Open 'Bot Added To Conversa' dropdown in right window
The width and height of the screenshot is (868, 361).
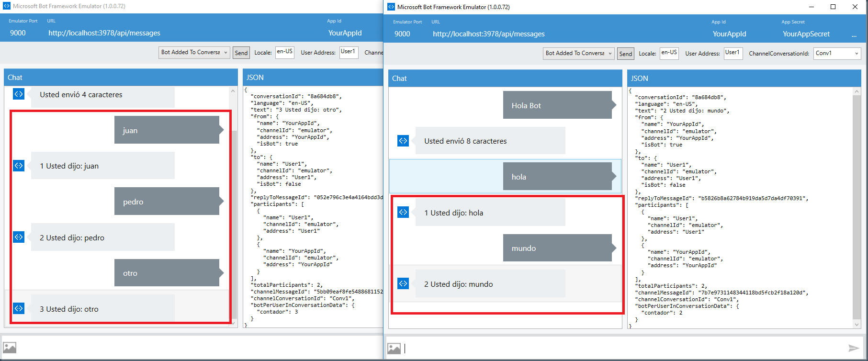click(x=579, y=53)
